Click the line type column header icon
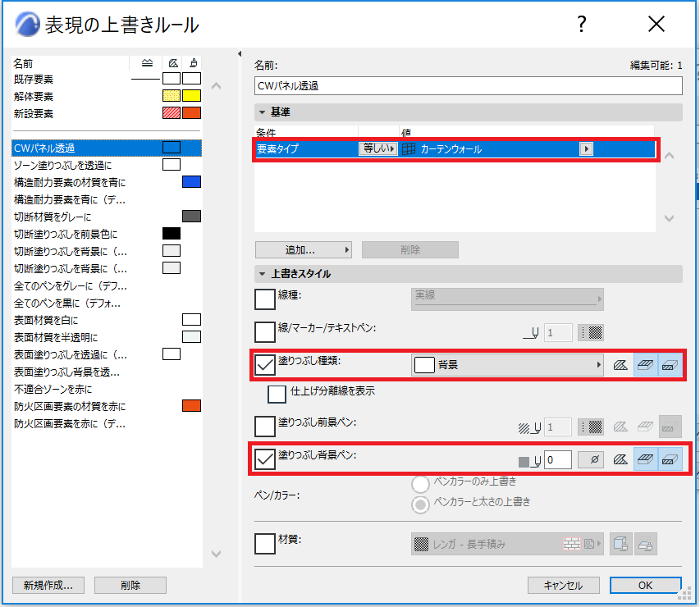 147,63
